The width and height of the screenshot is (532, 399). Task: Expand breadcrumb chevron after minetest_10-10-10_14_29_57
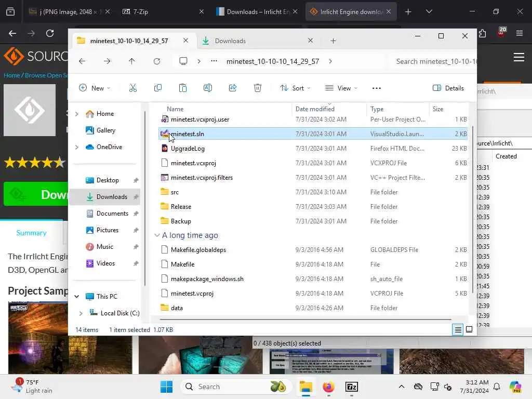[x=330, y=61]
